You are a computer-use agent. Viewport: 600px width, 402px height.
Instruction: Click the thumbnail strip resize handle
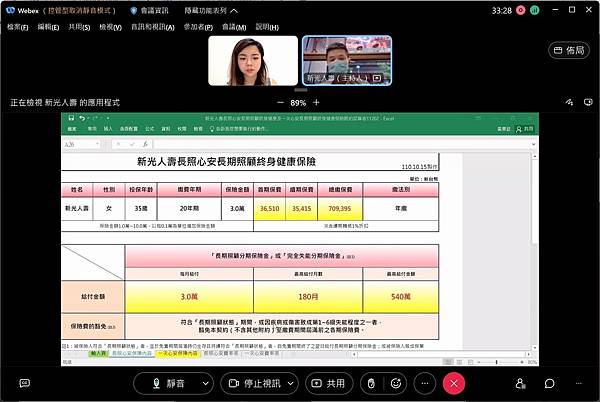point(301,90)
